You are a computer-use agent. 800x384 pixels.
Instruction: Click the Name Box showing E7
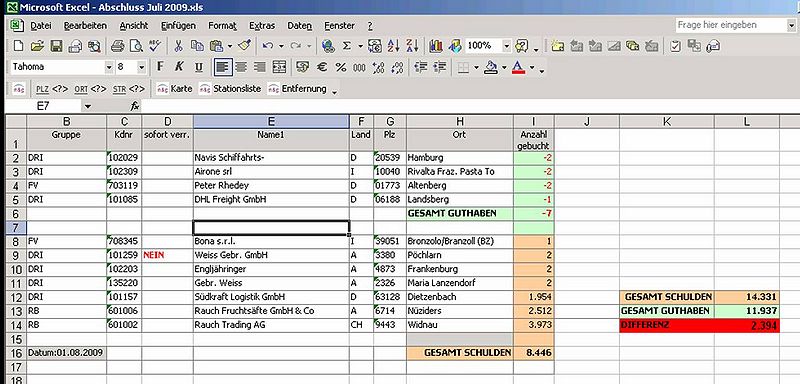click(x=43, y=106)
